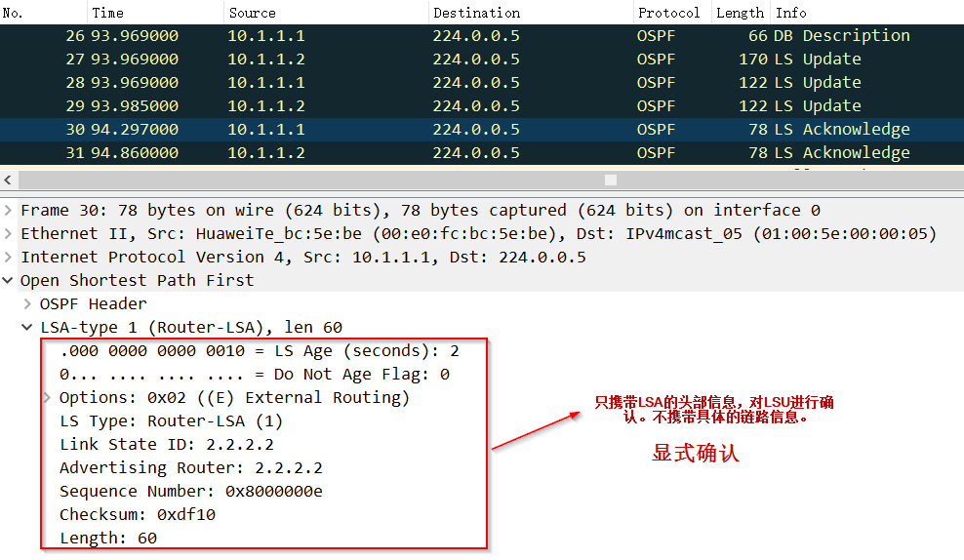Screen dimensions: 964x560
Task: Select the Checksum: 0xdf10 field
Action: [138, 514]
